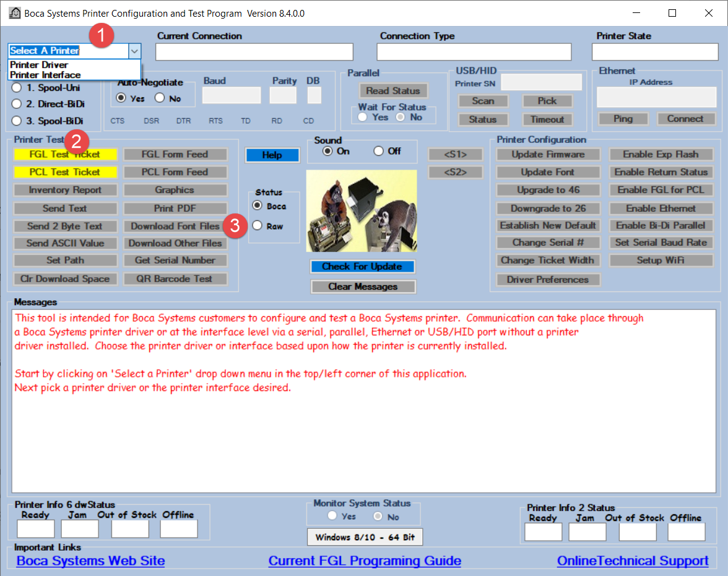The height and width of the screenshot is (576, 728).
Task: Click the Update Firmware button
Action: pos(548,154)
